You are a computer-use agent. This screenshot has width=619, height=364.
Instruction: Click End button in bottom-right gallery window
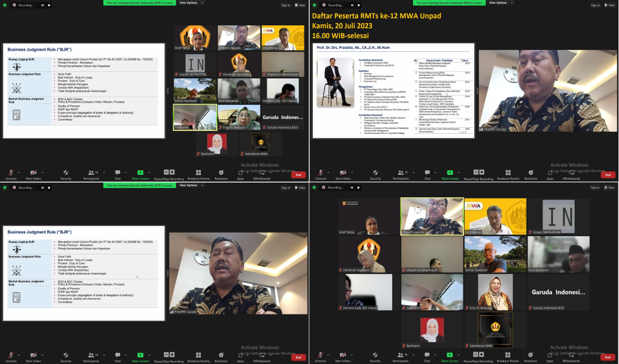tap(608, 358)
